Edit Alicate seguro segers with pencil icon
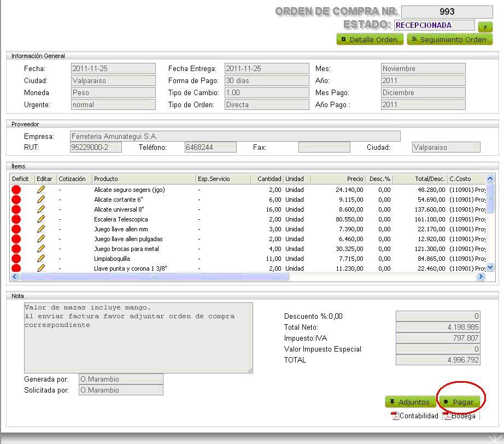The width and height of the screenshot is (504, 444). click(x=41, y=190)
